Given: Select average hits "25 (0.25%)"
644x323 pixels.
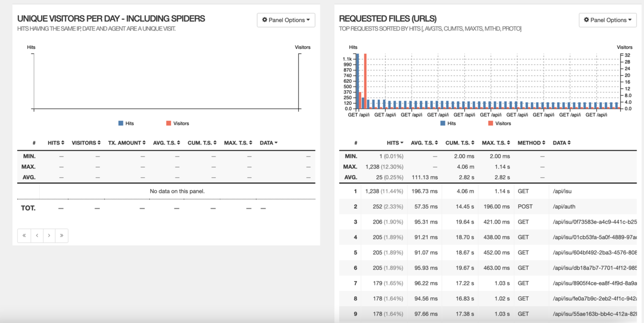Looking at the screenshot, I should [x=390, y=177].
